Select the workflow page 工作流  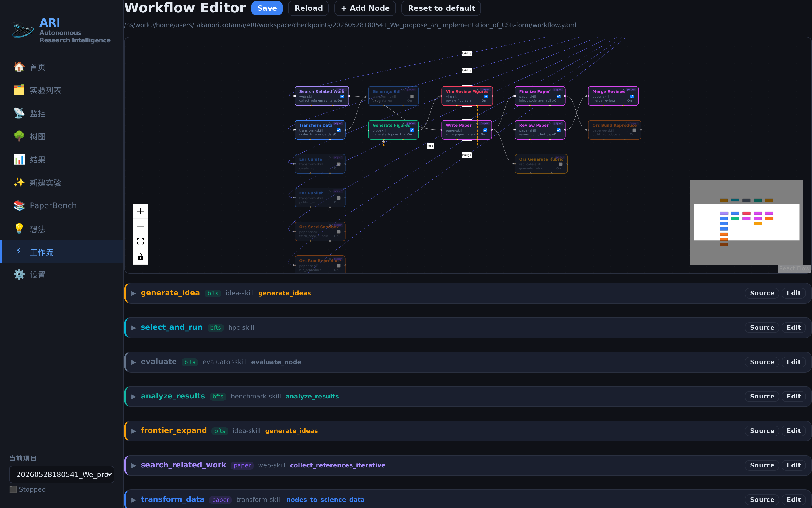62,252
